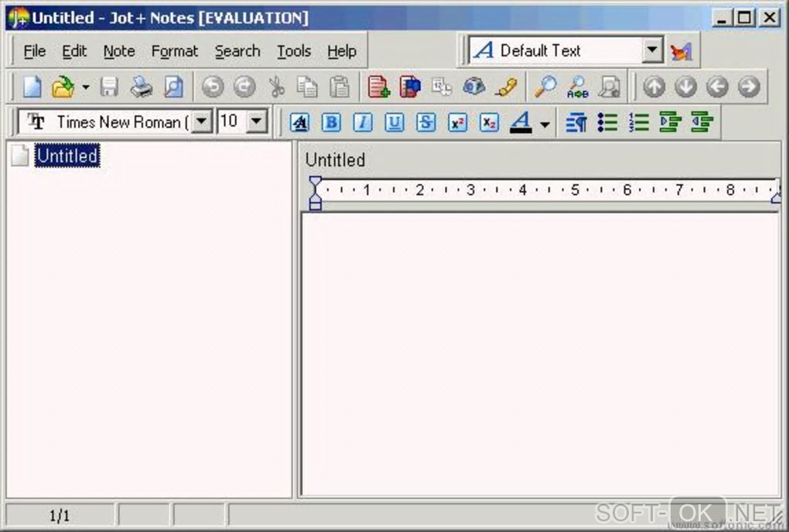Click the Font dialog button
This screenshot has width=789, height=532.
pyautogui.click(x=300, y=122)
